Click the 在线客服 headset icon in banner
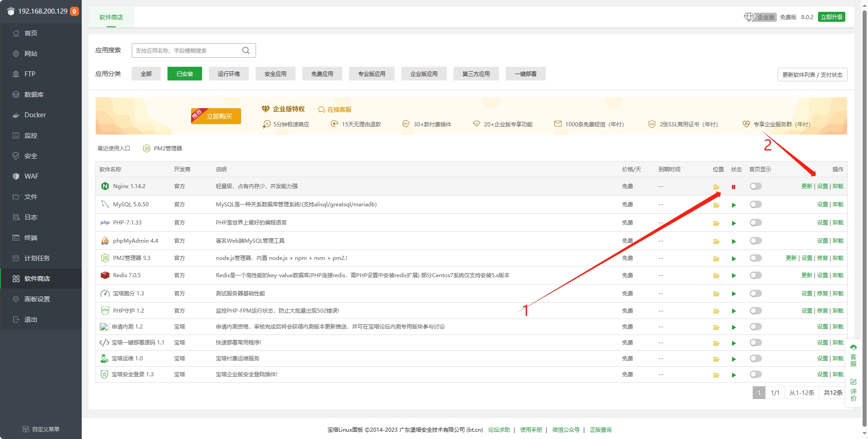868x439 pixels. [321, 110]
